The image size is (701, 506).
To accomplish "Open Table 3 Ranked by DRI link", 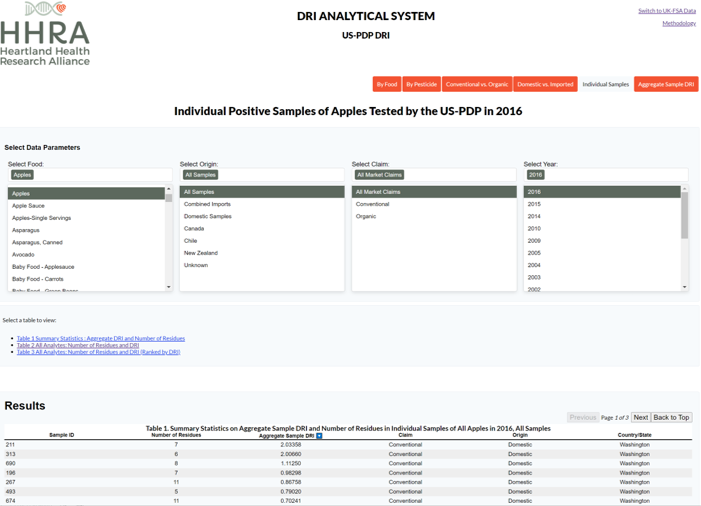I will click(98, 352).
